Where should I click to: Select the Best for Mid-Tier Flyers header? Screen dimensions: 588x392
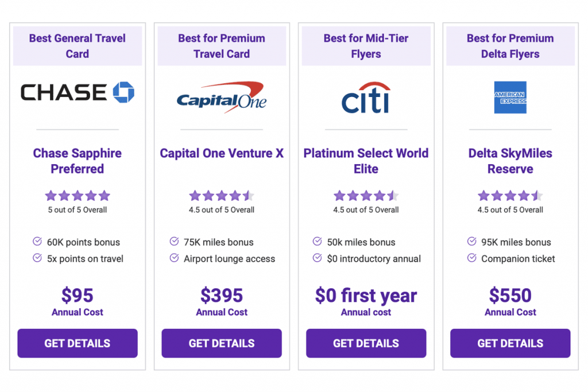(366, 46)
